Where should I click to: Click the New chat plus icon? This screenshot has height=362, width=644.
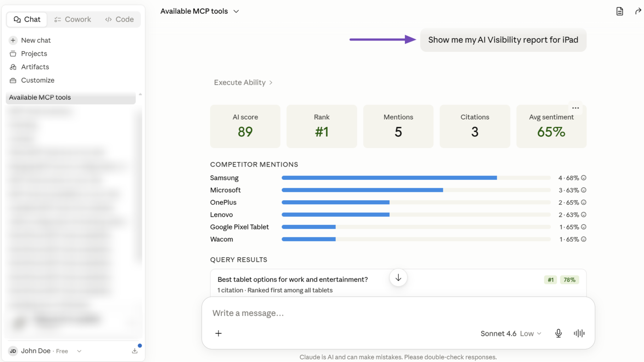tap(13, 40)
